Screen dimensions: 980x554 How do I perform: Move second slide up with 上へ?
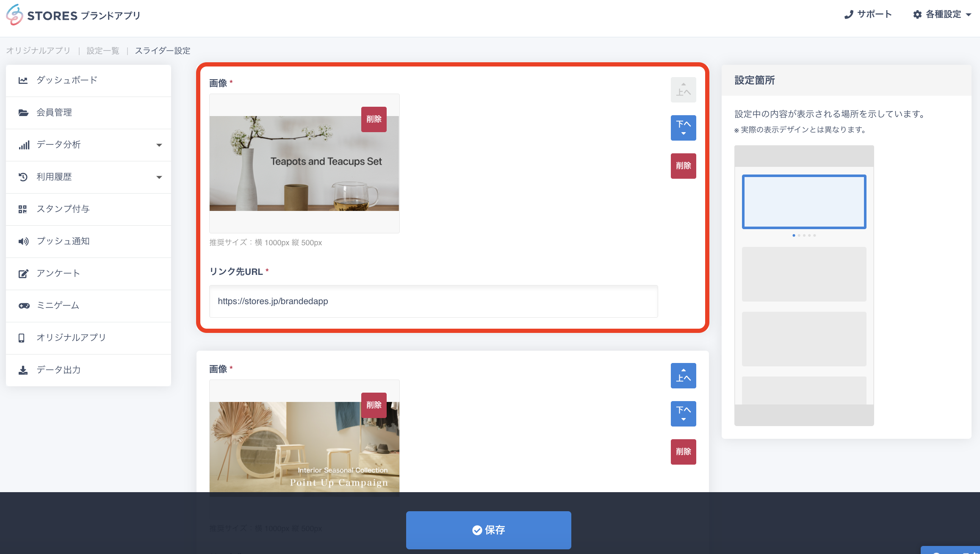click(684, 376)
